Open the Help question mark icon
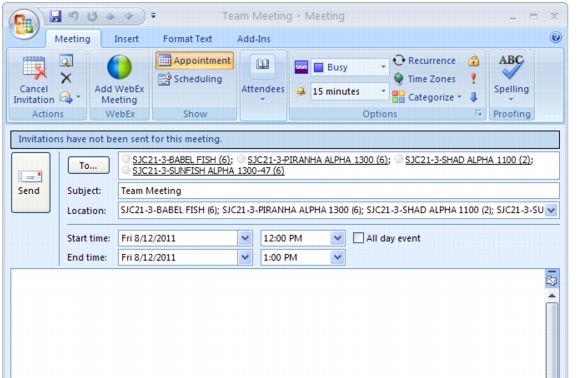The width and height of the screenshot is (579, 378). pyautogui.click(x=555, y=37)
